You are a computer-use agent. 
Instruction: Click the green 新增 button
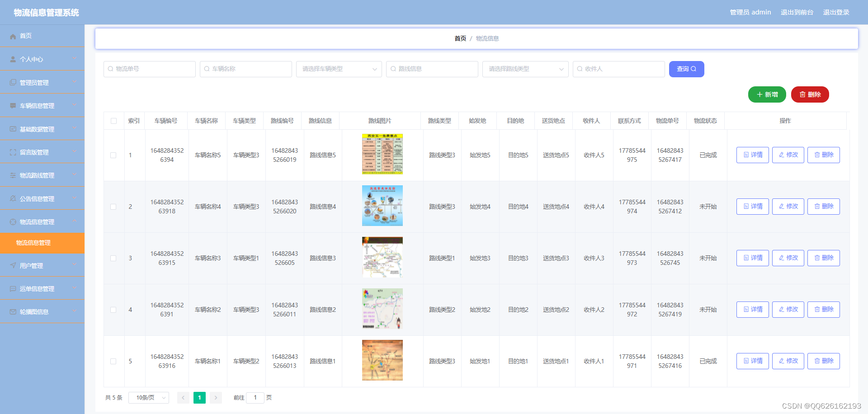click(767, 94)
